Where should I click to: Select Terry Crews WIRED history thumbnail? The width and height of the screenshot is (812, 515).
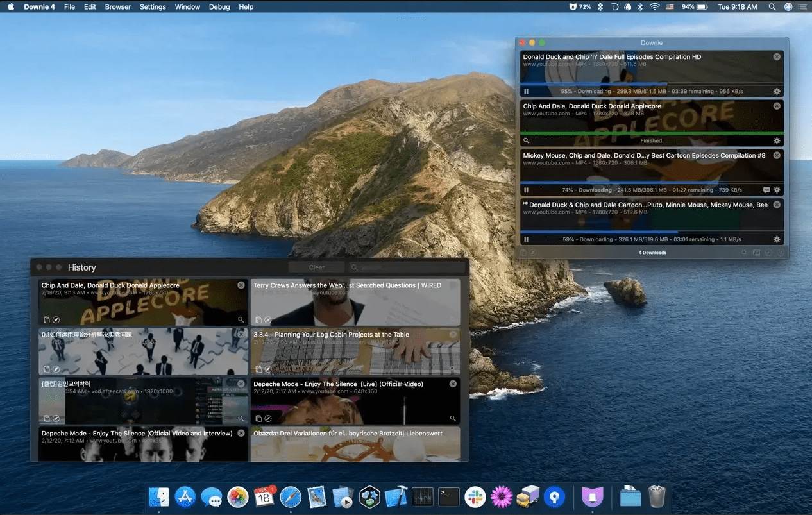click(355, 302)
